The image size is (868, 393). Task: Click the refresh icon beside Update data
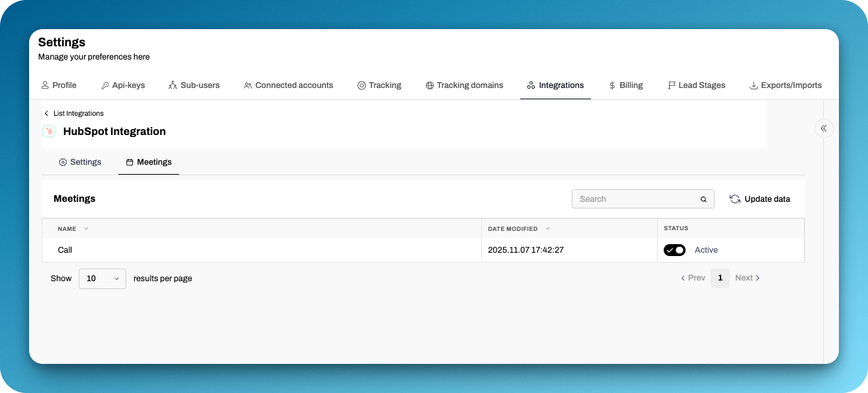pyautogui.click(x=734, y=199)
